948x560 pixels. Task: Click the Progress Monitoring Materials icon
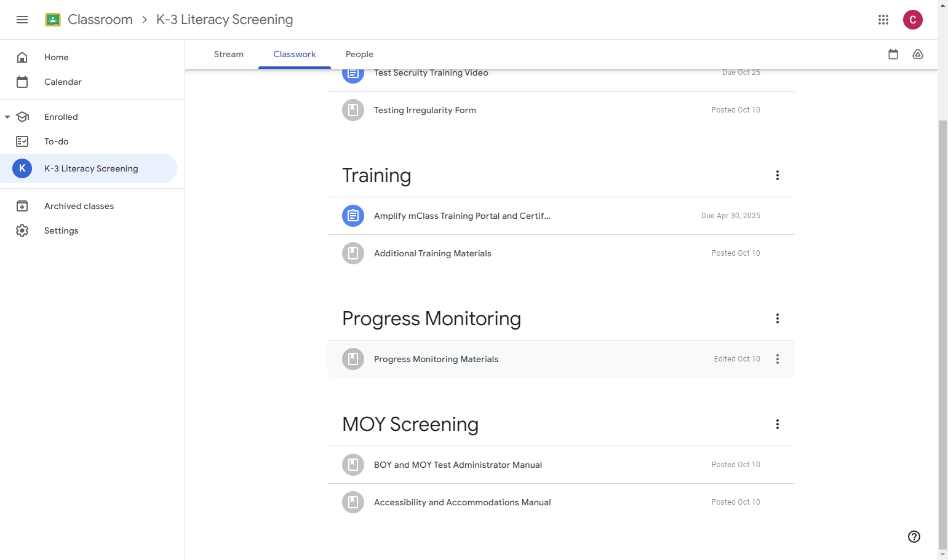click(x=353, y=359)
